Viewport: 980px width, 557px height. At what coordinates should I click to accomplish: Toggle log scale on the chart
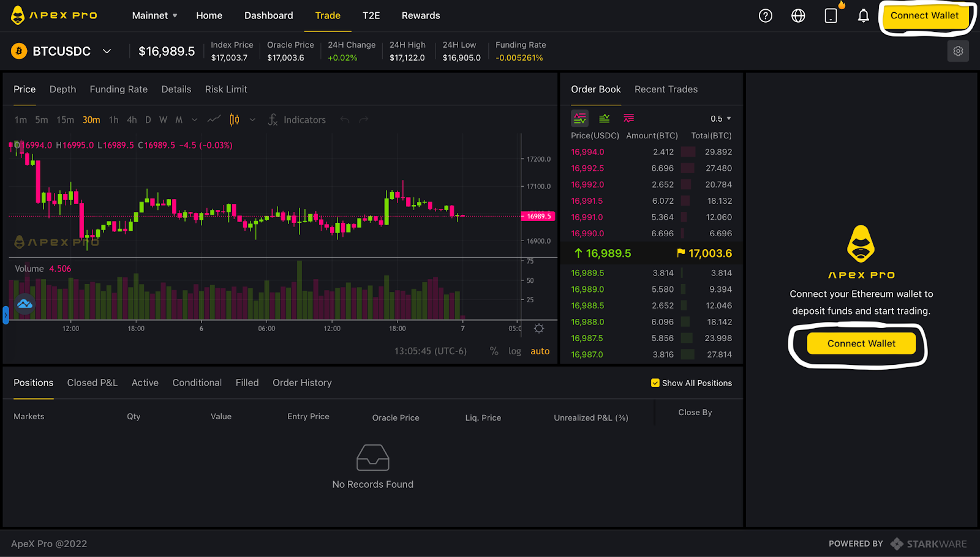[514, 351]
